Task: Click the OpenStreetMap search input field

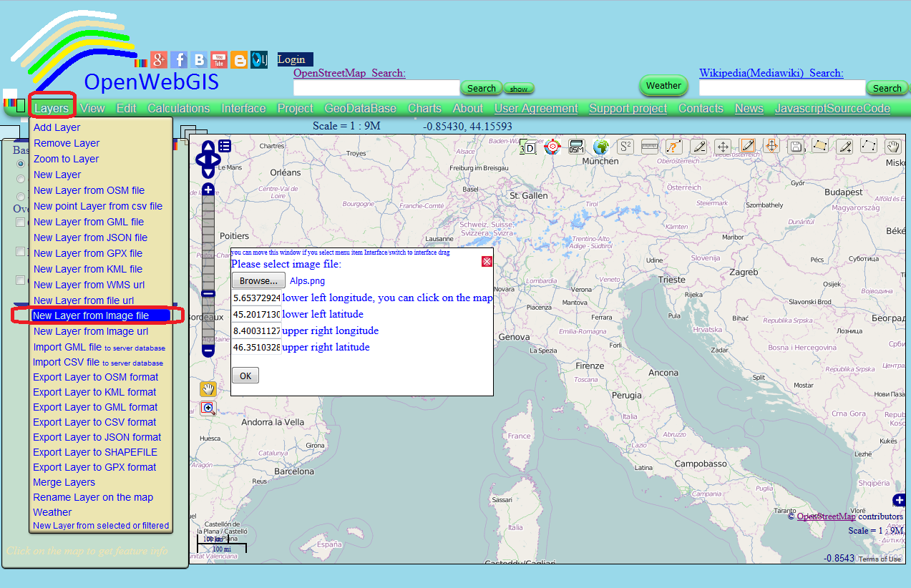Action: 376,88
